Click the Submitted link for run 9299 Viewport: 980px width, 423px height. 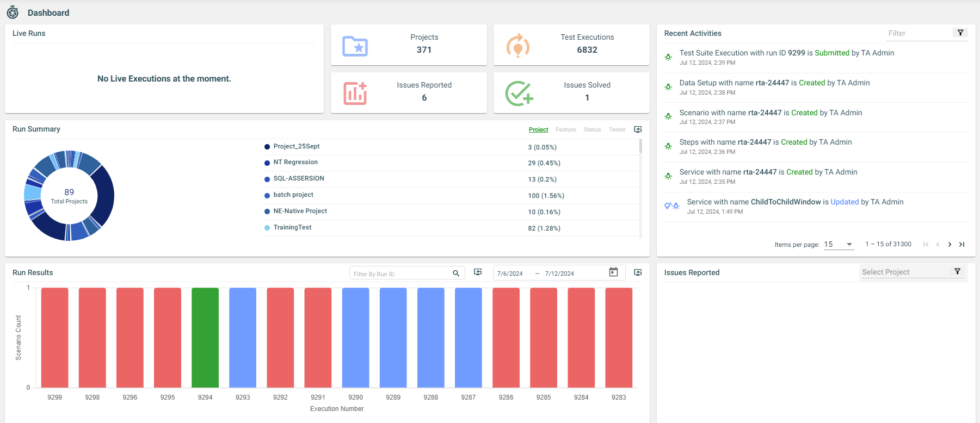pos(831,53)
